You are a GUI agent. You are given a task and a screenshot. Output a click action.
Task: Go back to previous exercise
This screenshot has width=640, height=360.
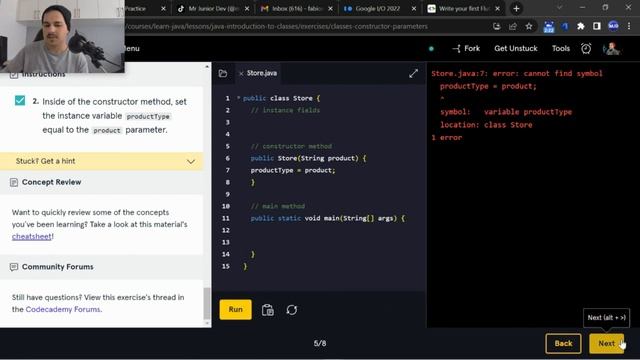[563, 343]
